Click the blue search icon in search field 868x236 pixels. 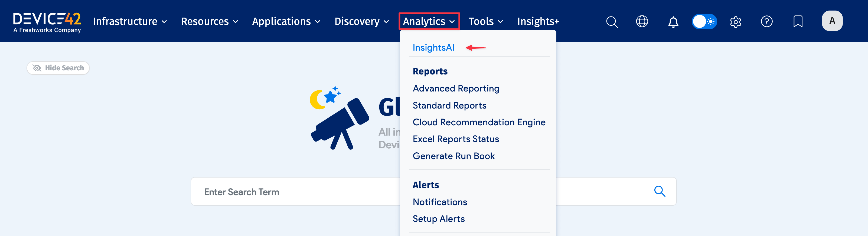click(x=660, y=191)
